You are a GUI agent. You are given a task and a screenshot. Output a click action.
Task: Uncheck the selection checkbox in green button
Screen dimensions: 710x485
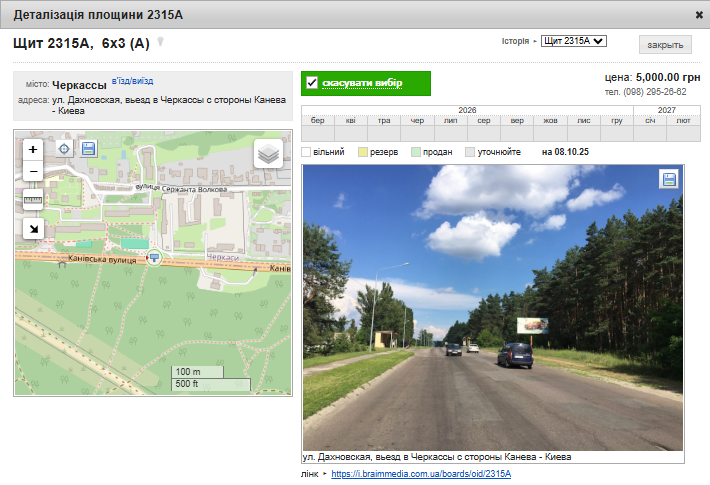click(x=312, y=83)
